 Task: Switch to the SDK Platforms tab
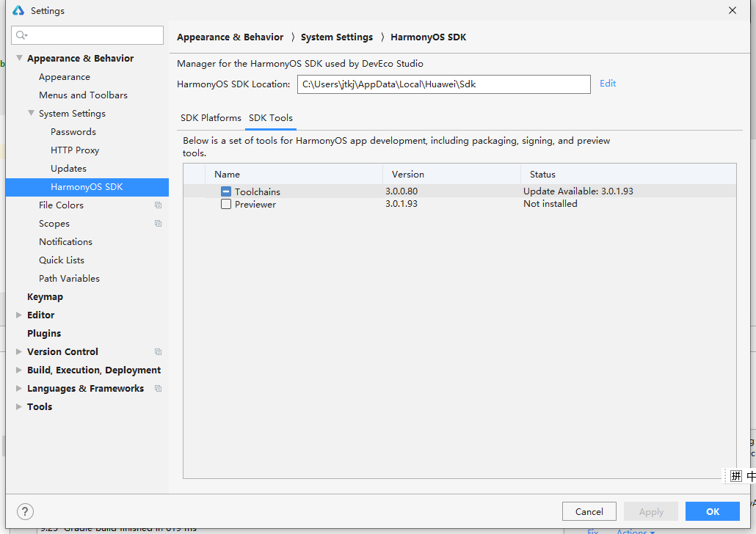pos(211,118)
